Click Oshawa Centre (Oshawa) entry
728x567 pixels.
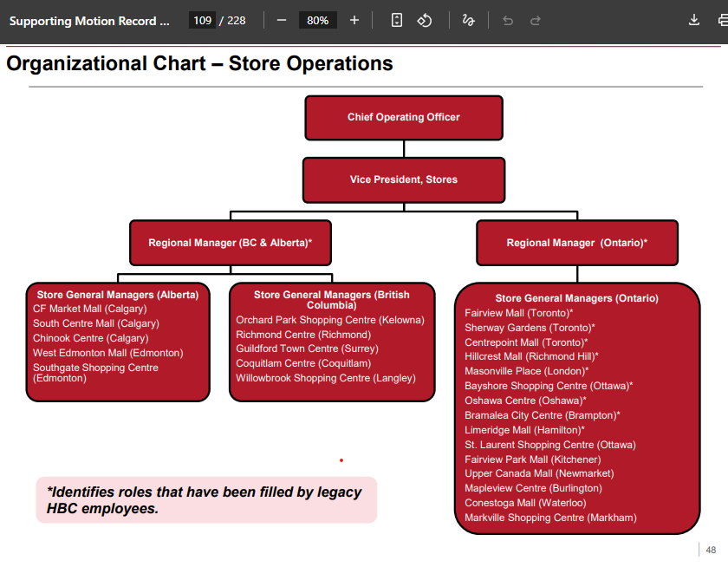pyautogui.click(x=525, y=401)
